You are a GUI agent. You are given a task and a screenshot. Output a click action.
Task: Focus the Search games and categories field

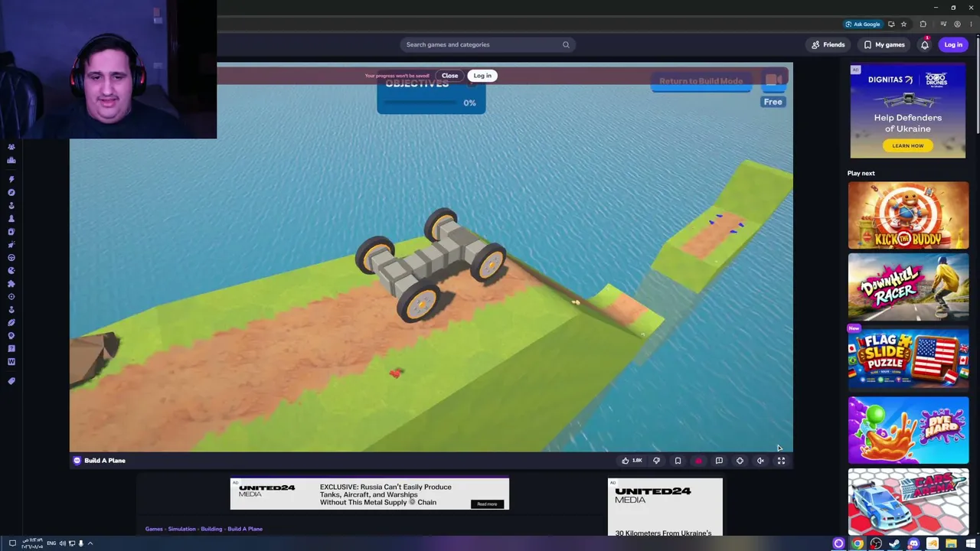click(x=486, y=44)
